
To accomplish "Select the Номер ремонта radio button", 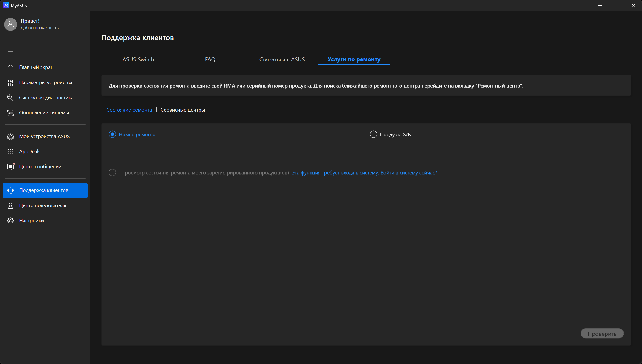I will (112, 135).
